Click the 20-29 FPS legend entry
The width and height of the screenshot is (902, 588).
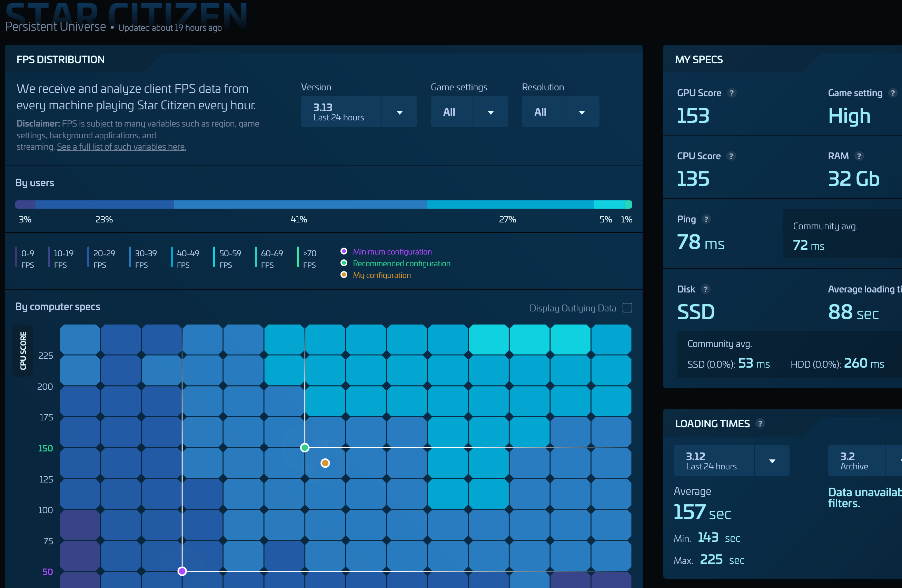pos(101,258)
